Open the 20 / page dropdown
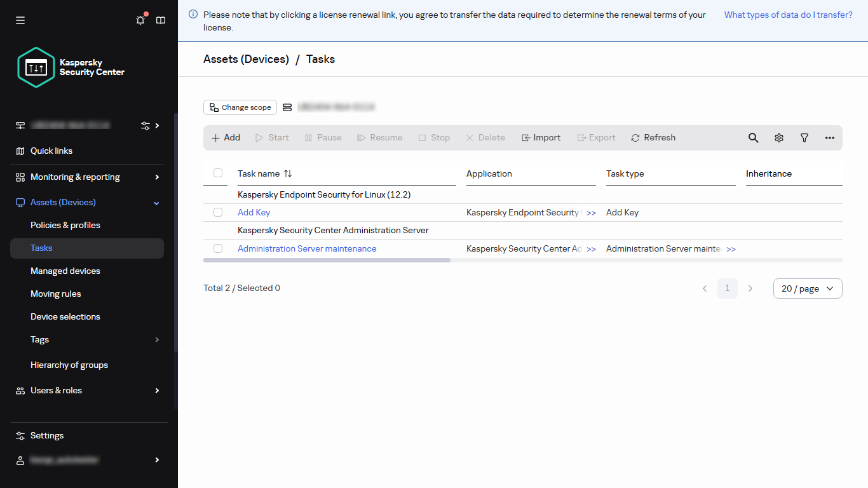Screen dimensions: 868x488 click(x=807, y=288)
